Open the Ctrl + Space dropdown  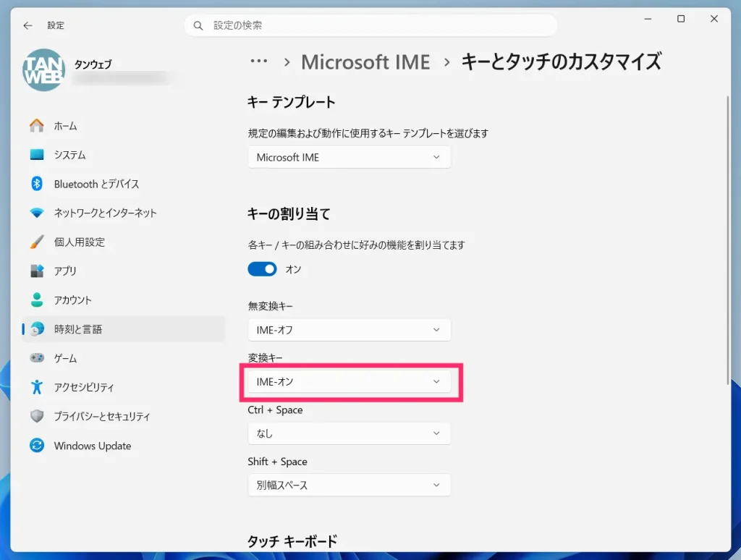[350, 433]
